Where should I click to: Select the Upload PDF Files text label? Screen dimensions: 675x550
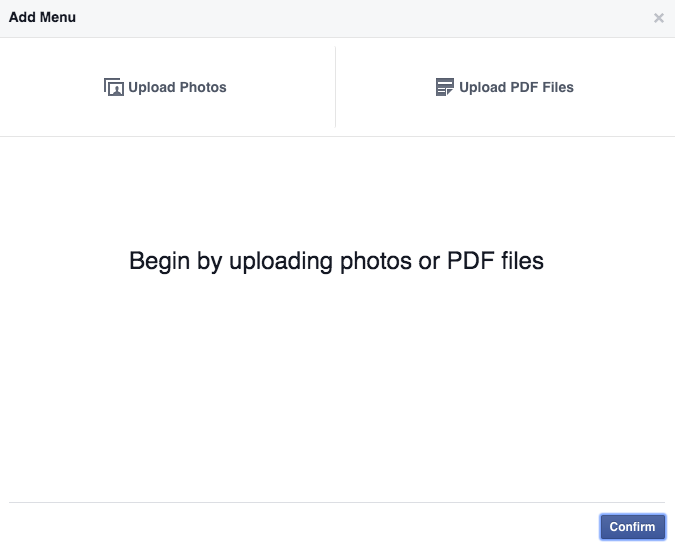pos(516,87)
